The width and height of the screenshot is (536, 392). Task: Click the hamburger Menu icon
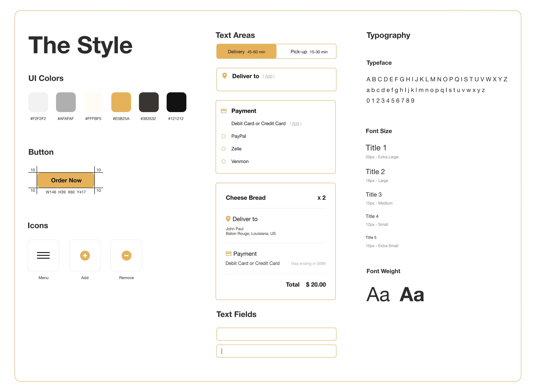point(43,255)
